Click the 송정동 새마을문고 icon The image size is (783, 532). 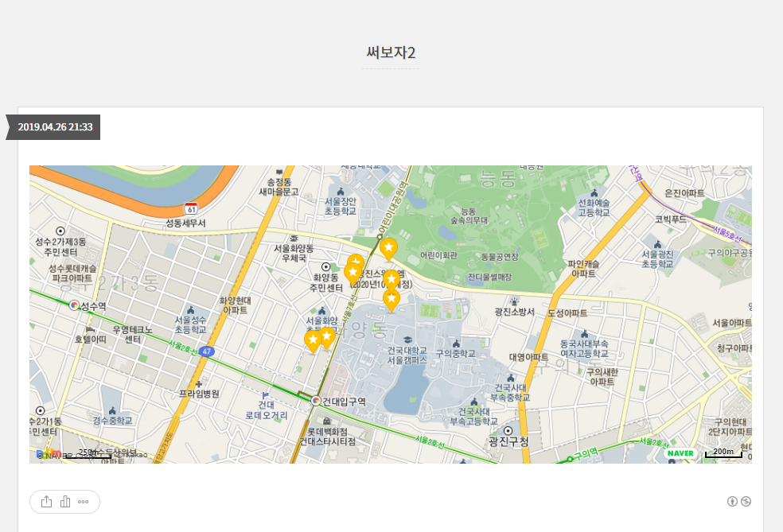(x=279, y=173)
